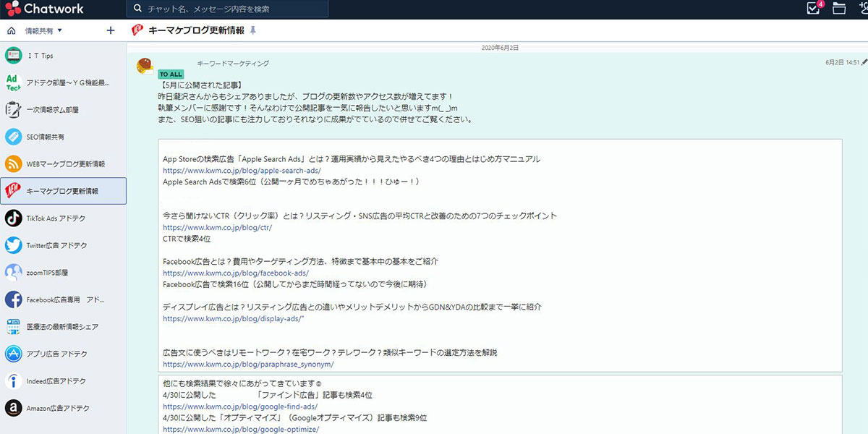Image resolution: width=868 pixels, height=434 pixels.
Task: Open the file management folder icon
Action: tap(839, 9)
